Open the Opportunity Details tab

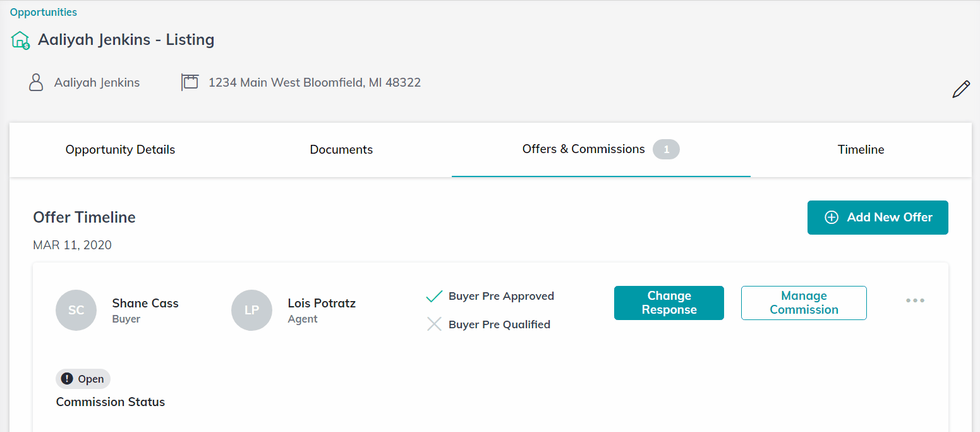(120, 150)
